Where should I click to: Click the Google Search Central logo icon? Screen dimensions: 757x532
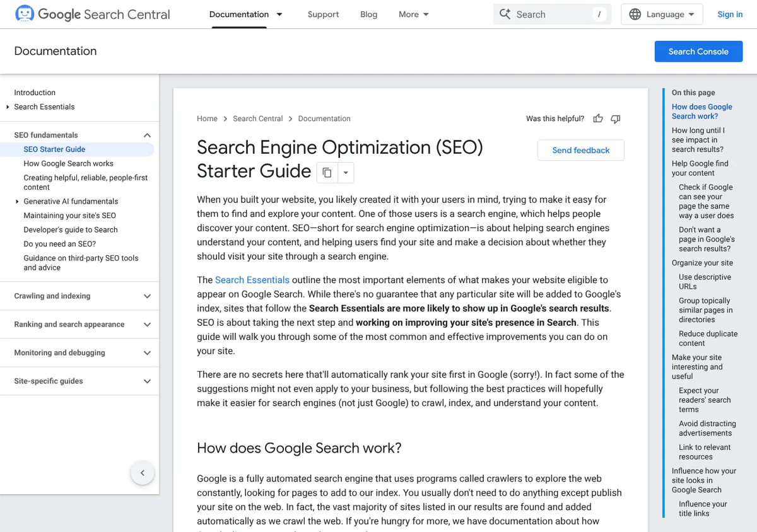pyautogui.click(x=25, y=13)
